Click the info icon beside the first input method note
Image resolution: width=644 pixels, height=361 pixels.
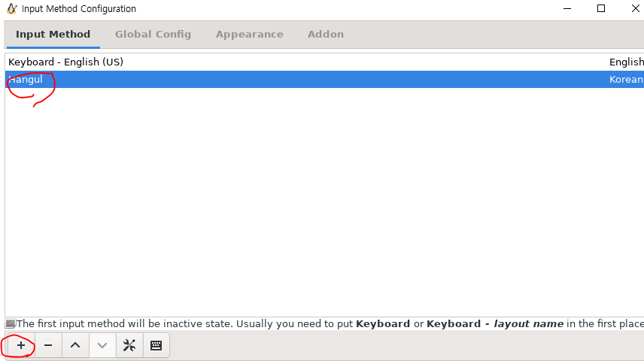click(11, 323)
